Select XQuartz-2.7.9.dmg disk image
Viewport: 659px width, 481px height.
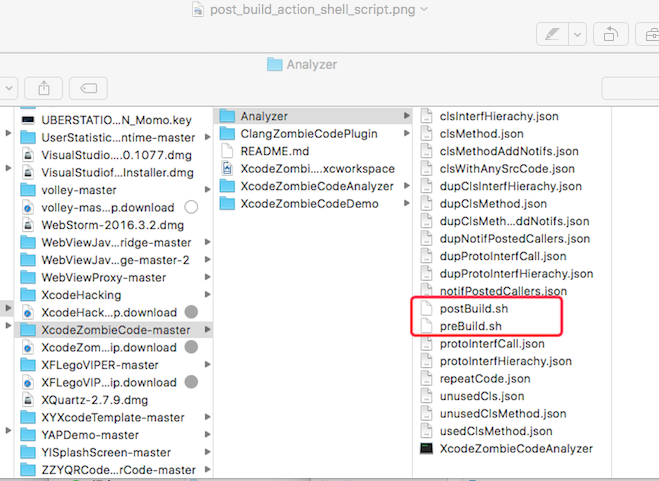click(95, 400)
